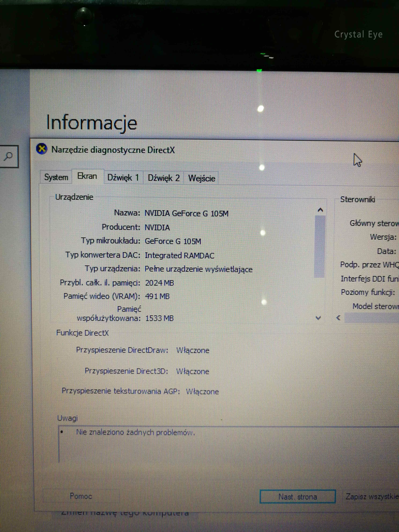The height and width of the screenshot is (532, 399).
Task: Click the device list scroll down arrow
Action: point(318,318)
